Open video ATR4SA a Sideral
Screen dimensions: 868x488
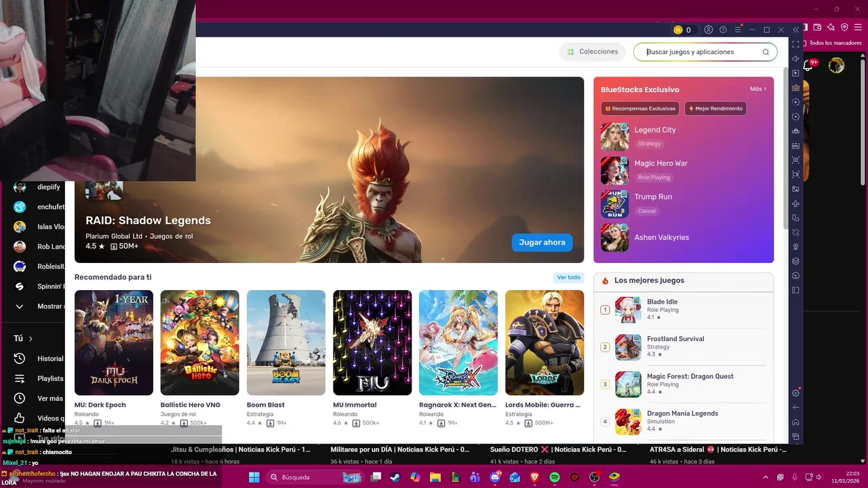[x=717, y=449]
